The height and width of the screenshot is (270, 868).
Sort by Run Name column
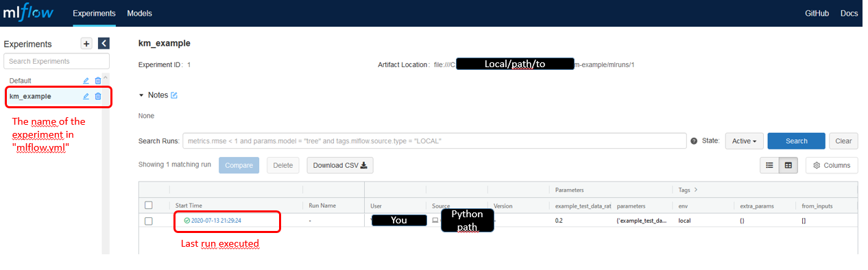tap(322, 205)
